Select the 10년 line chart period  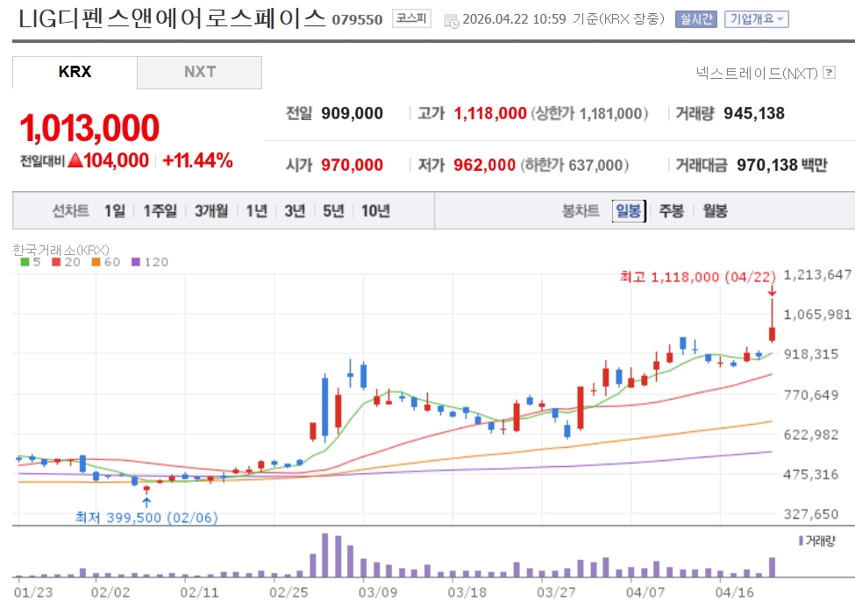click(x=375, y=211)
